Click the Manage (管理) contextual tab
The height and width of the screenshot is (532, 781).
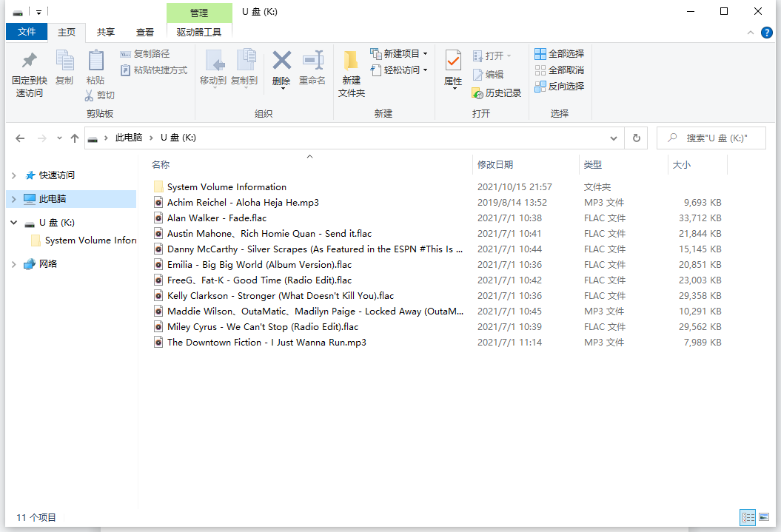click(199, 13)
